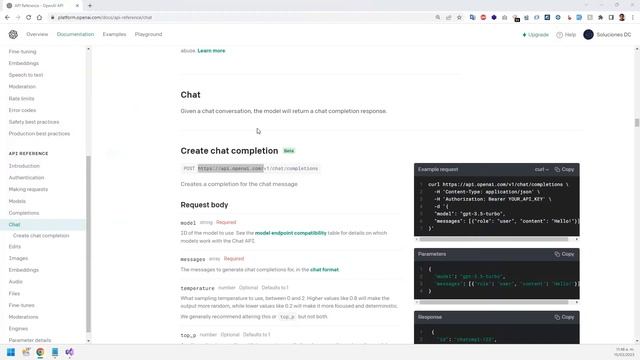This screenshot has width=640, height=360.
Task: Click the browser address bar URL
Action: point(105,18)
